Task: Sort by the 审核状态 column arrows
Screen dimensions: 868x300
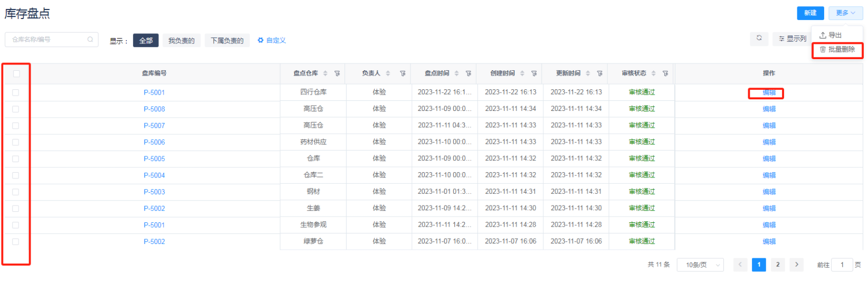Action: (x=654, y=73)
